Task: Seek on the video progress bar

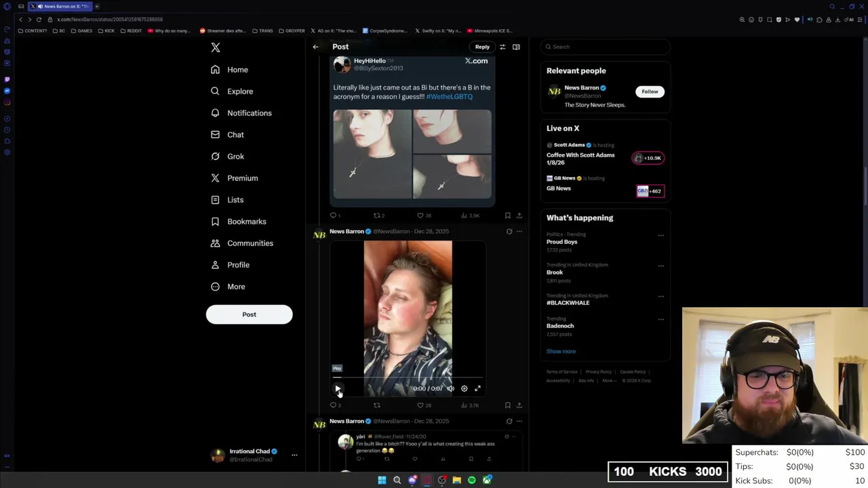Action: 408,378
